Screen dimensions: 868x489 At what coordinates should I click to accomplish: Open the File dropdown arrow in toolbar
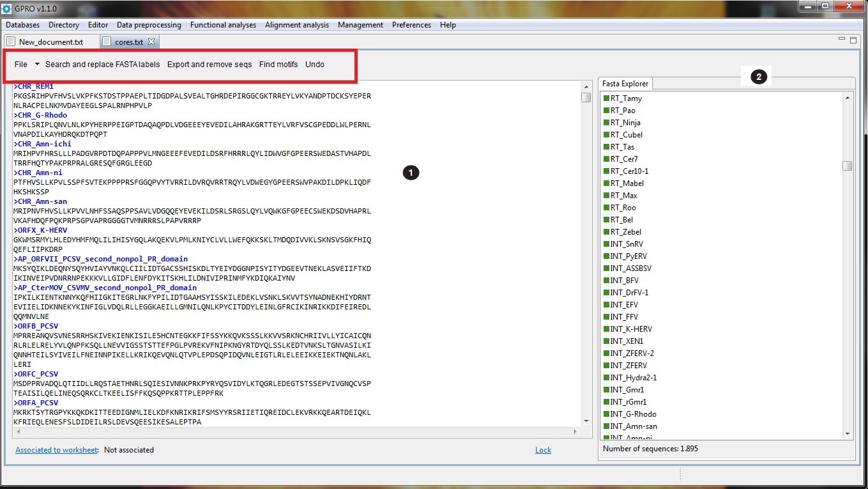(37, 65)
